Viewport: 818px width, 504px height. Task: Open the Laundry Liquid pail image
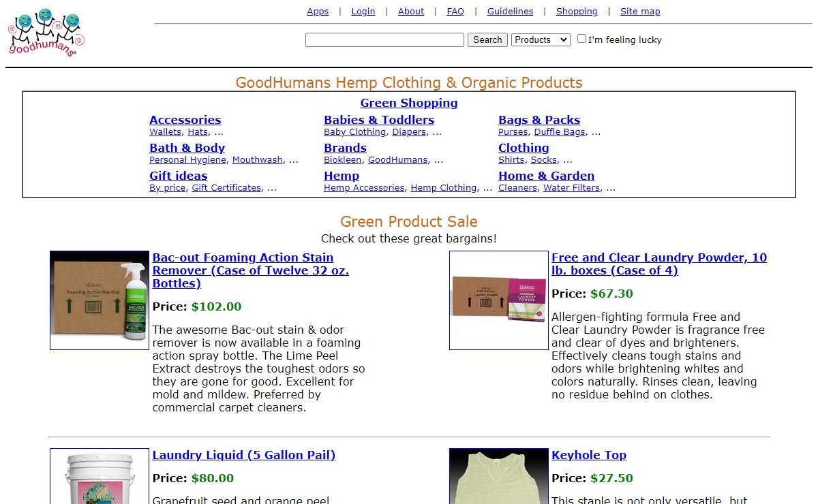tap(100, 476)
